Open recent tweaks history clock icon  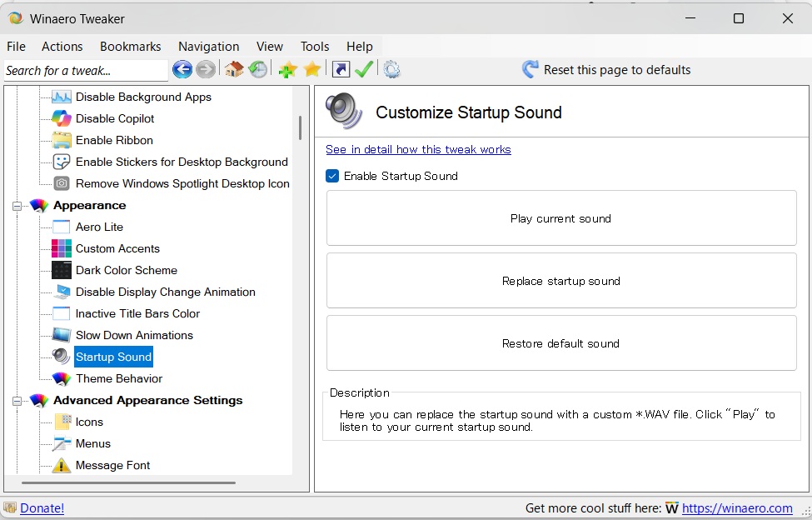258,70
